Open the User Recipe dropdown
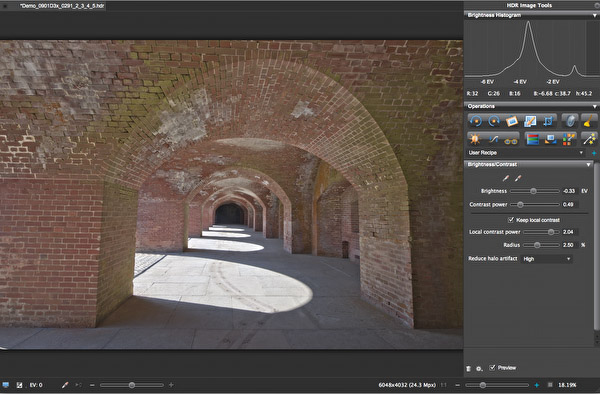The image size is (600, 394). click(525, 153)
